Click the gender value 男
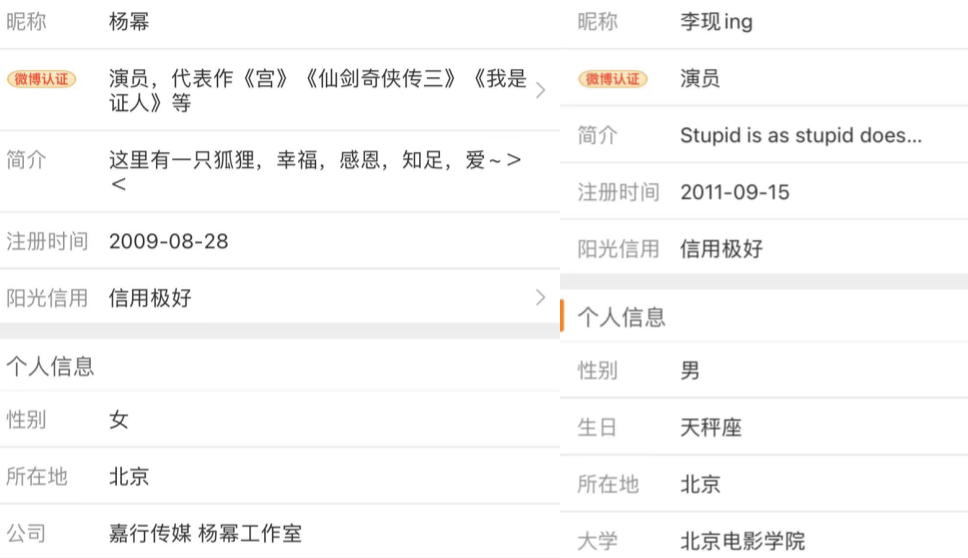This screenshot has width=968, height=558. [690, 370]
